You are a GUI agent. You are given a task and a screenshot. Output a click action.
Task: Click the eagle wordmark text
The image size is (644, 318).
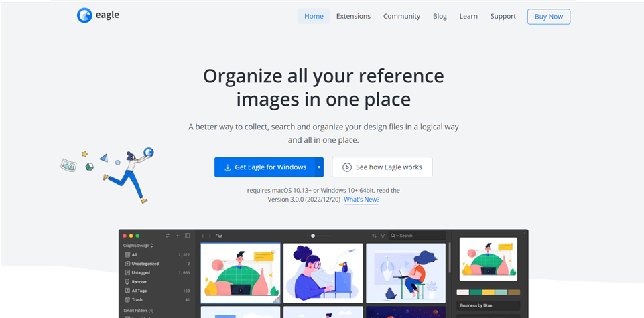(107, 15)
